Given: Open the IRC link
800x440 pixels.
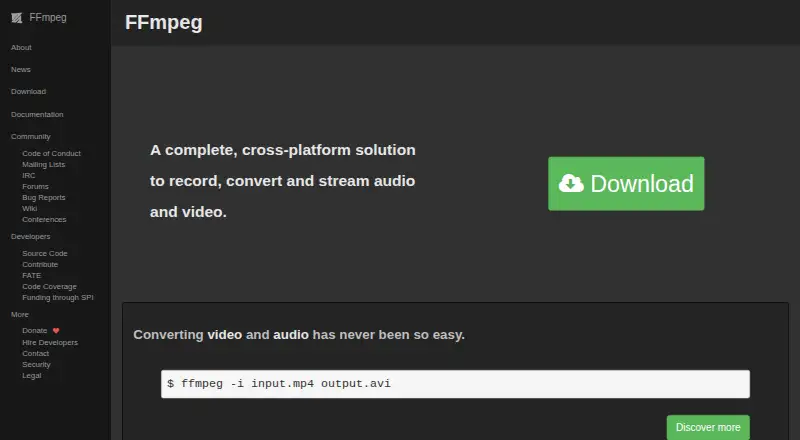Looking at the screenshot, I should 29,175.
